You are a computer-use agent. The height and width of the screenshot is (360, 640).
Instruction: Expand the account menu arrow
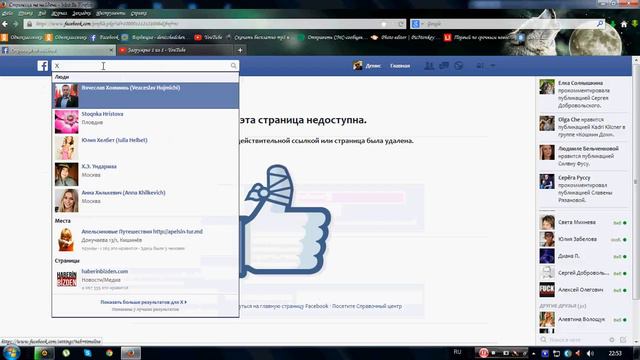point(493,66)
